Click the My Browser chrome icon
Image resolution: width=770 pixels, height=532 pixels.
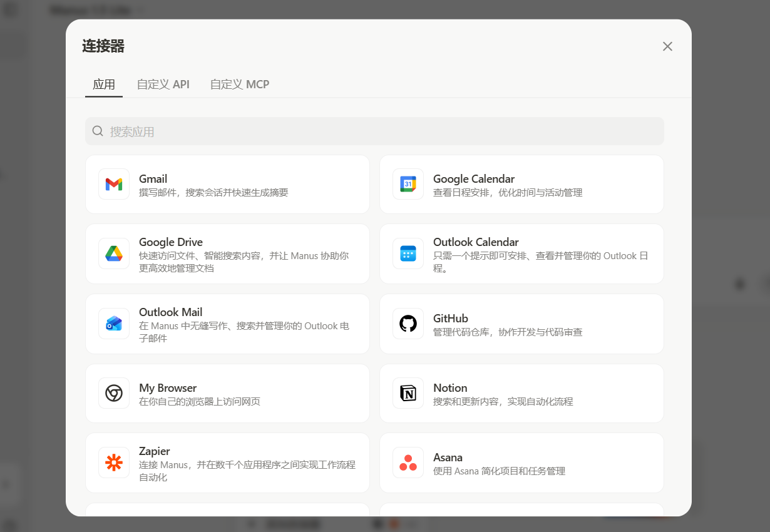[x=114, y=393]
